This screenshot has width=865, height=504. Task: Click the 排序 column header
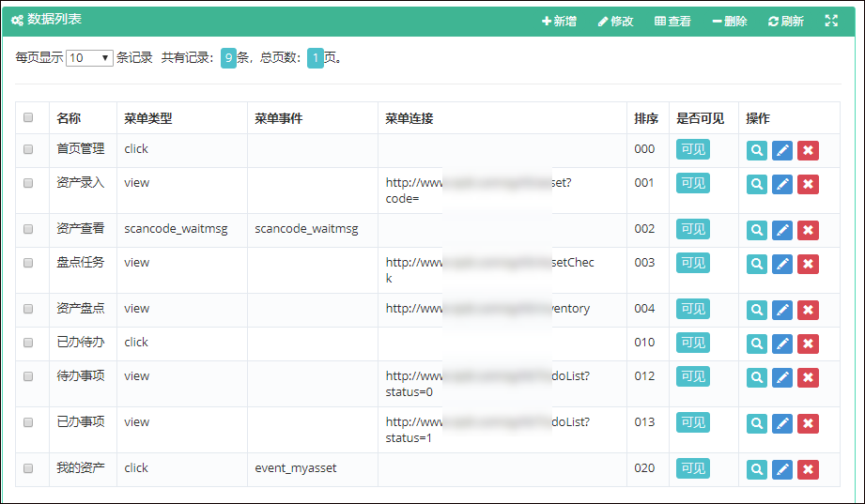tap(646, 118)
